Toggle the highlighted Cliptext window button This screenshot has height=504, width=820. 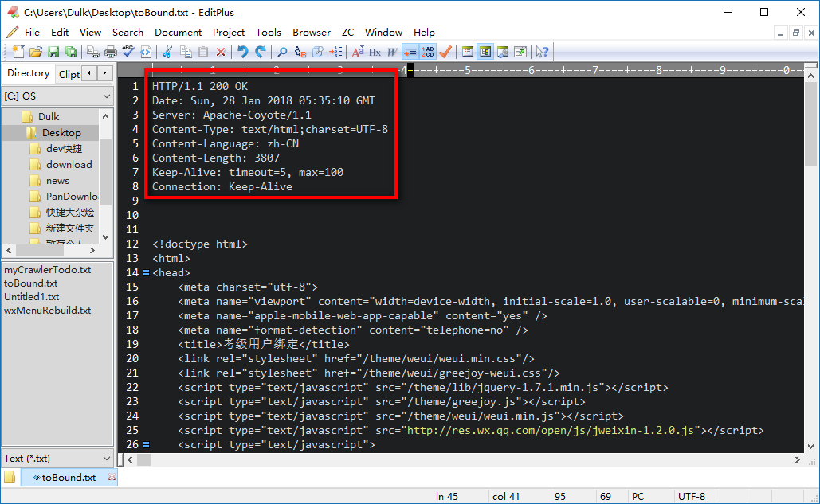click(x=485, y=52)
